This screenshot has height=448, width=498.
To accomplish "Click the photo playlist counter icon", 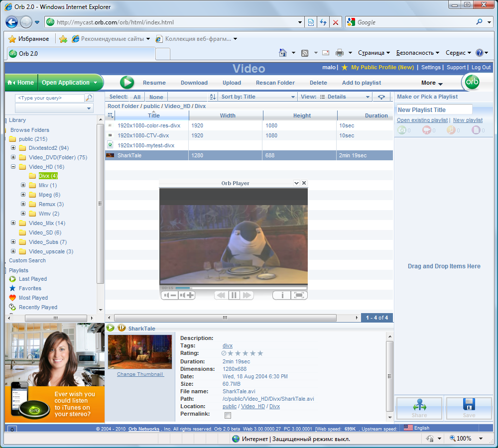I will (402, 130).
